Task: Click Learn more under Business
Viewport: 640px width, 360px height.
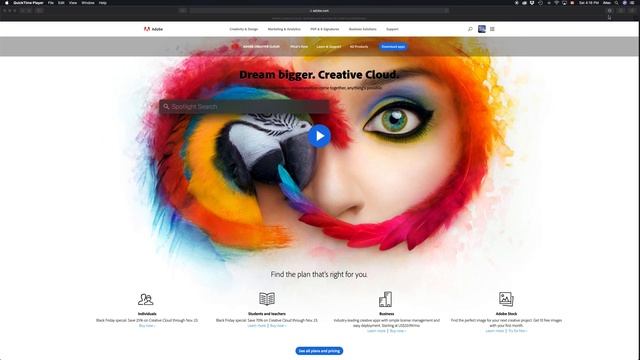Action: (376, 331)
